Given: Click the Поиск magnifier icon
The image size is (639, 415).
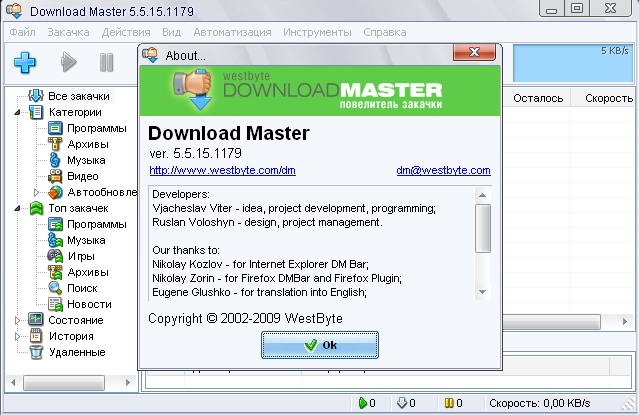Looking at the screenshot, I should [55, 288].
